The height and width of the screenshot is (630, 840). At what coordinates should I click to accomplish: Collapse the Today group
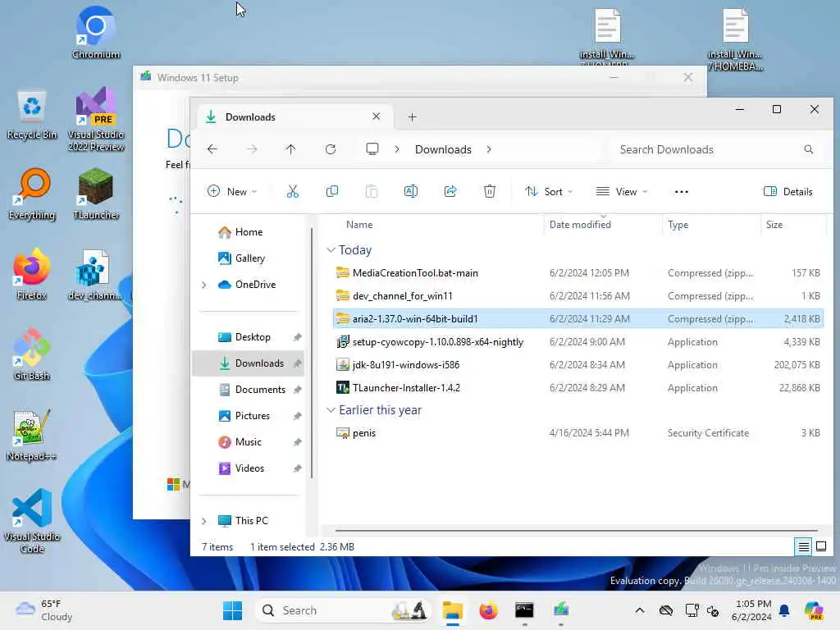[x=331, y=249]
